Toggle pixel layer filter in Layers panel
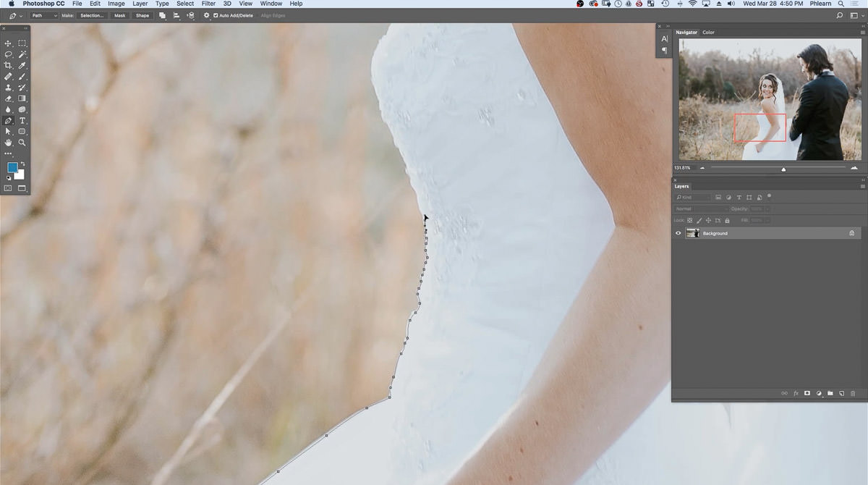Image resolution: width=868 pixels, height=485 pixels. coord(718,197)
